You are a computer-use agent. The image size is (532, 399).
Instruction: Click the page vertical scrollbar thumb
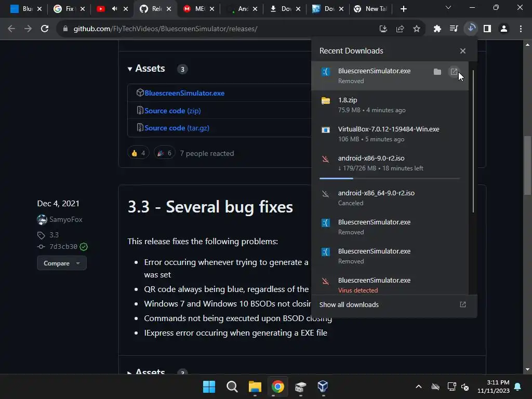527,166
